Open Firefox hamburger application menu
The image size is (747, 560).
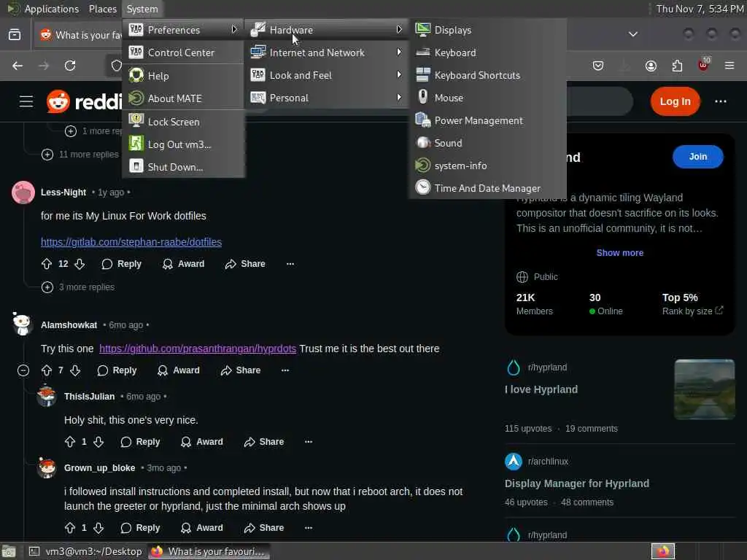[729, 66]
